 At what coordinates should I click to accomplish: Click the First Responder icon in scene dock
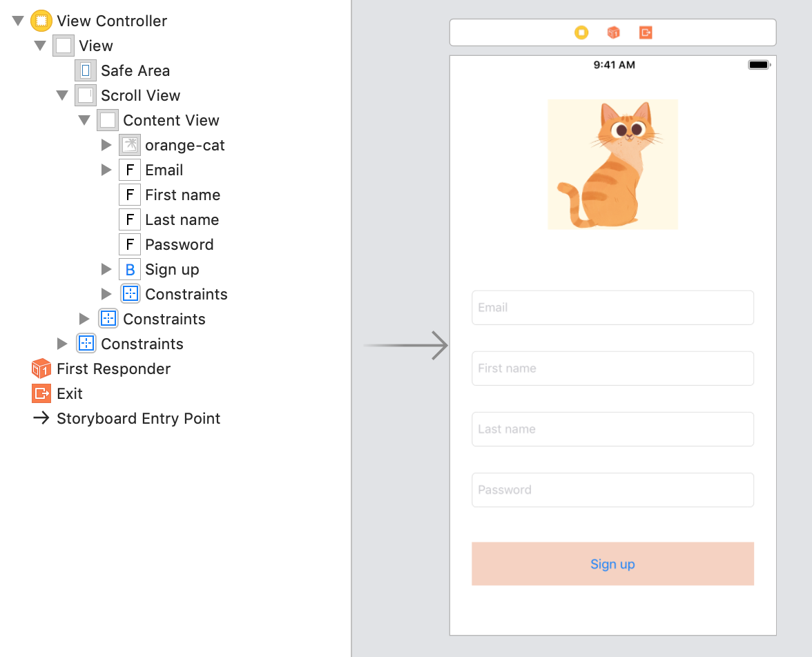click(613, 32)
